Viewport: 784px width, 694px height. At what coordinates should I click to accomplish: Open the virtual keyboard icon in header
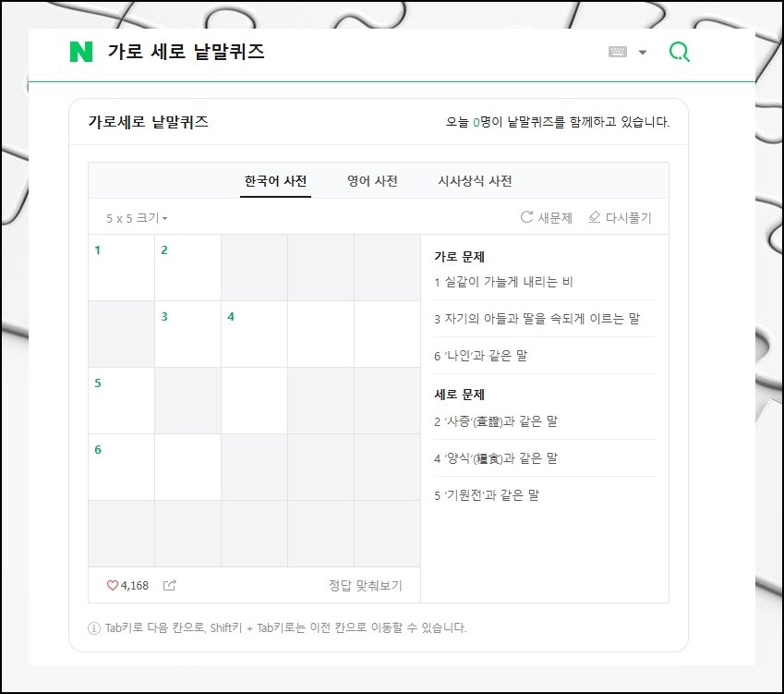tap(618, 52)
